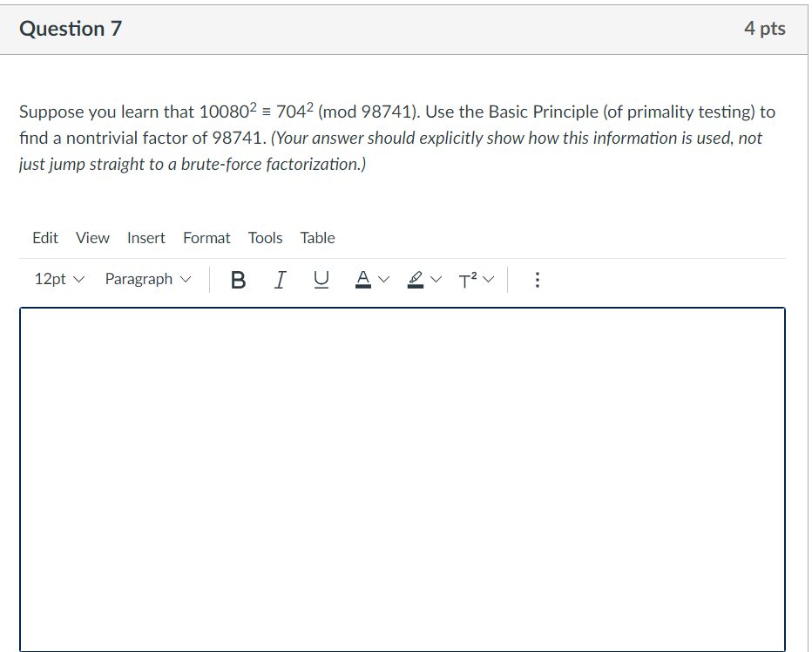The height and width of the screenshot is (652, 812).
Task: Toggle bold formatting
Action: tap(238, 280)
